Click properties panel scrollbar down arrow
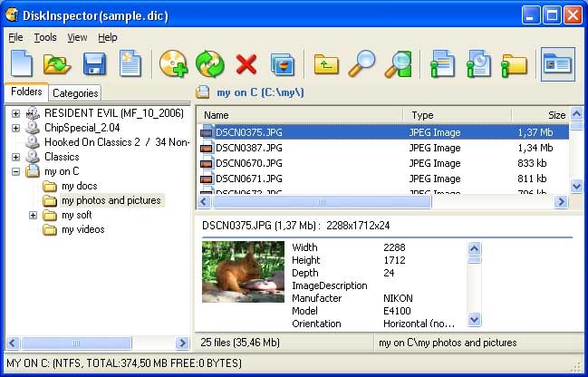 (475, 320)
